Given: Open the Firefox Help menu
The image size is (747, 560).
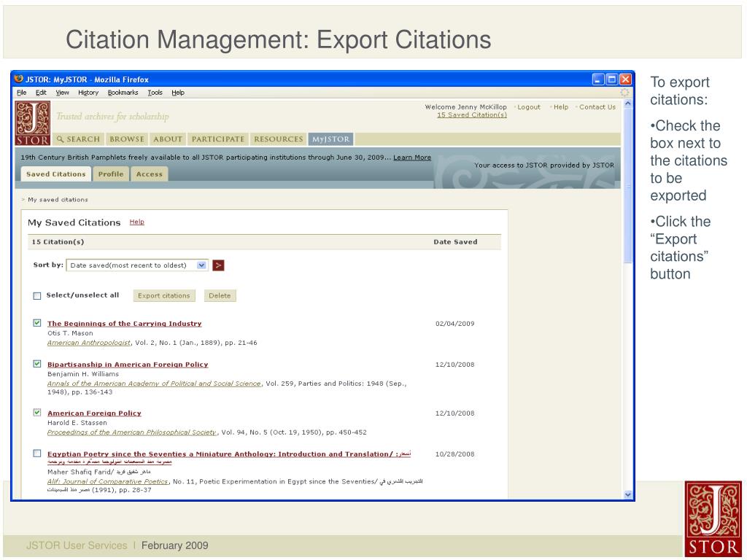Looking at the screenshot, I should 178,93.
